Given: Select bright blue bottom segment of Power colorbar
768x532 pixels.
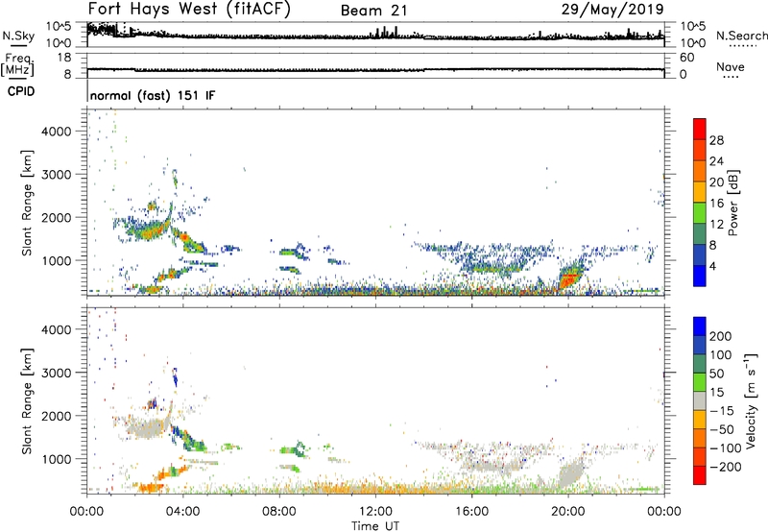Looking at the screenshot, I should click(x=700, y=276).
